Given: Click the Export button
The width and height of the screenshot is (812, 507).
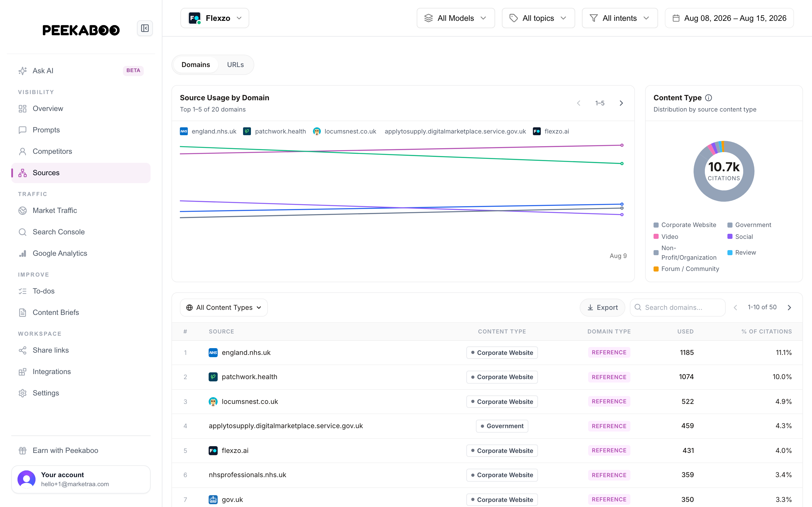Looking at the screenshot, I should point(603,308).
